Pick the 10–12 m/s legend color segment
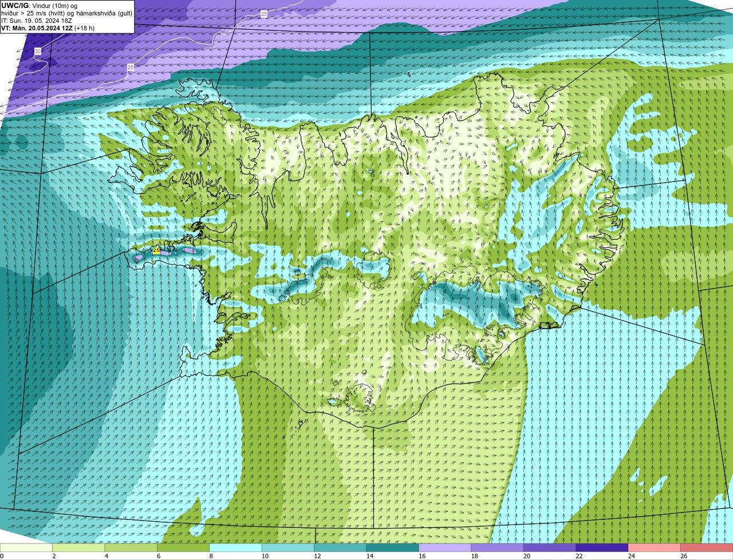Screen dimensions: 733x560 pyautogui.click(x=288, y=547)
